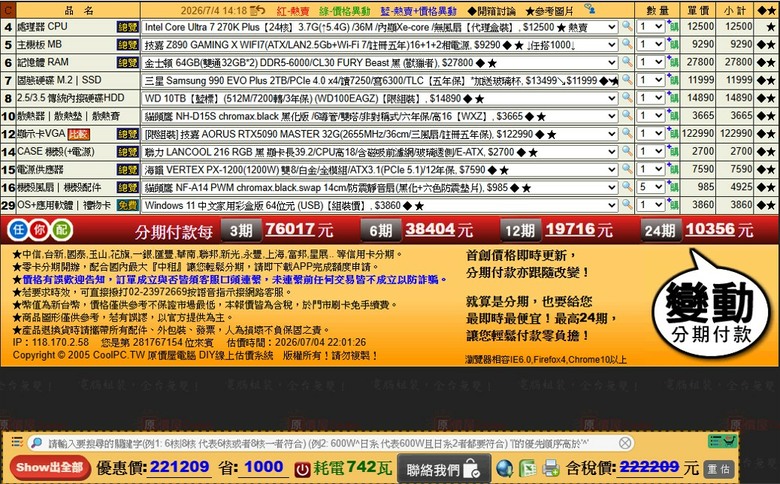Image resolution: width=780 pixels, height=484 pixels.
Task: Click the 10356 monthly amount link
Action: click(710, 229)
